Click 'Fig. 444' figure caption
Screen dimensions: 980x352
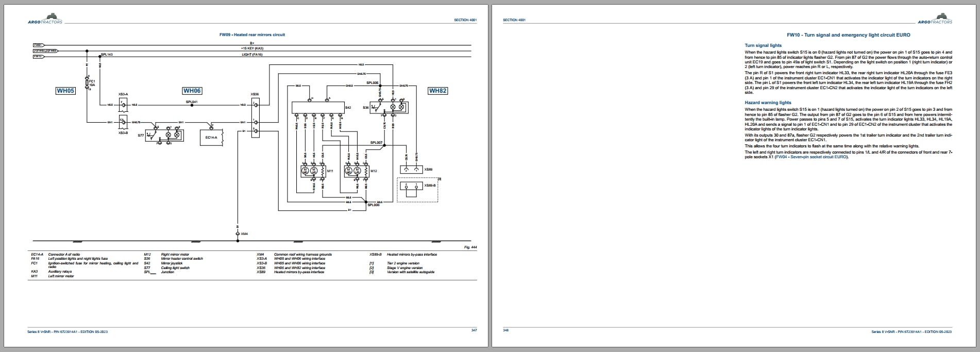point(470,247)
